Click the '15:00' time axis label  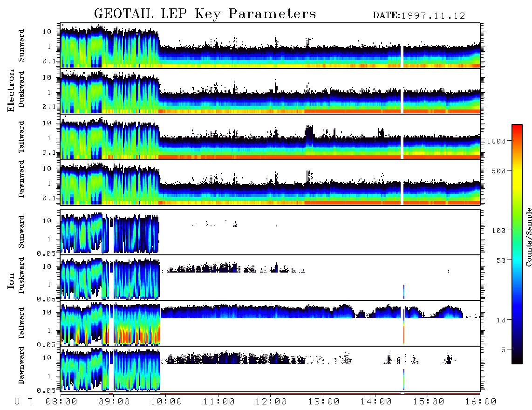(x=429, y=402)
